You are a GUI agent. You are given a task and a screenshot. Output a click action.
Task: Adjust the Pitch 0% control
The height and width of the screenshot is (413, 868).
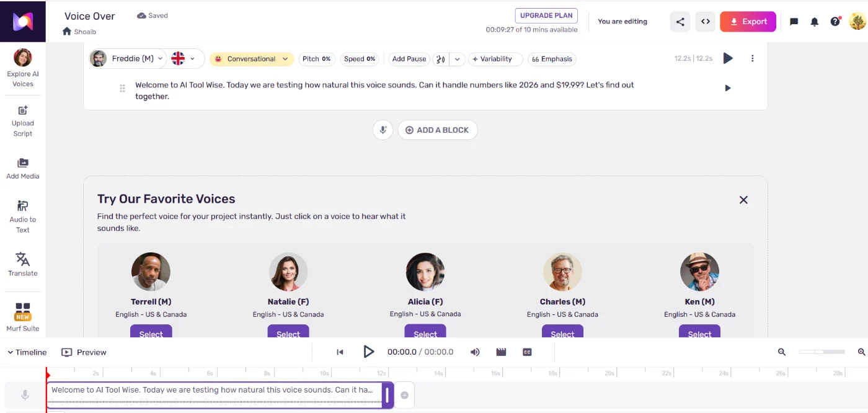tap(317, 59)
